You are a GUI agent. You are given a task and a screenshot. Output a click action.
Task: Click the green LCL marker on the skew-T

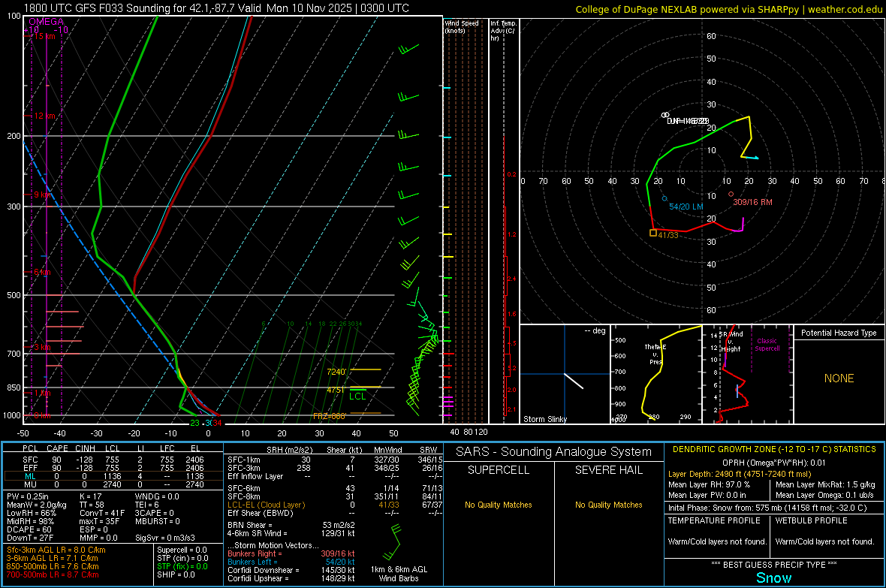coord(357,397)
